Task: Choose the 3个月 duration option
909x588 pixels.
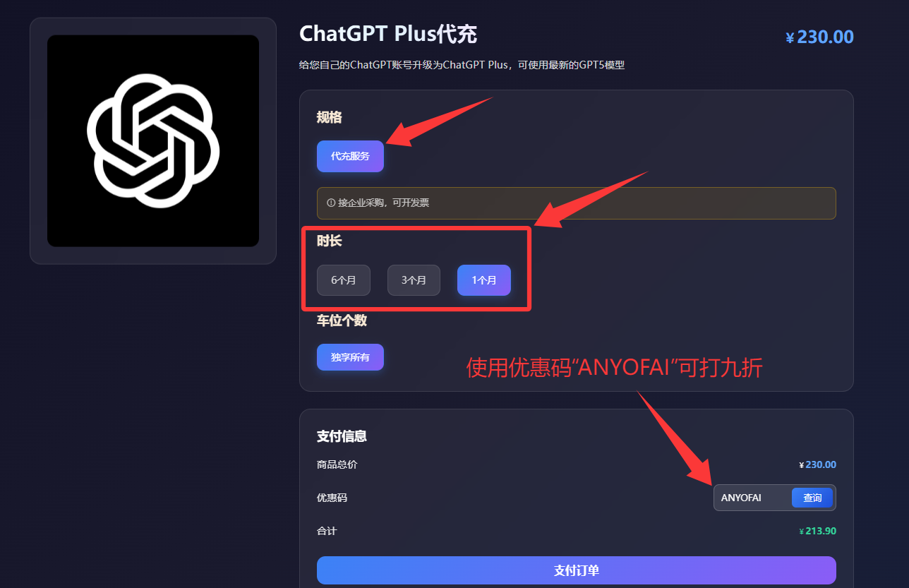Action: pyautogui.click(x=414, y=280)
